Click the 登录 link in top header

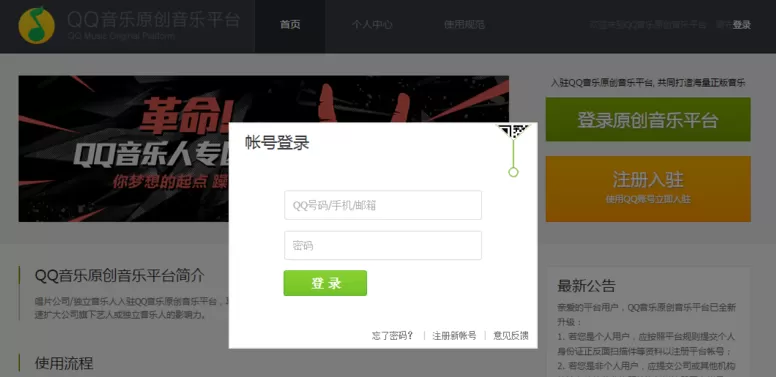[741, 25]
